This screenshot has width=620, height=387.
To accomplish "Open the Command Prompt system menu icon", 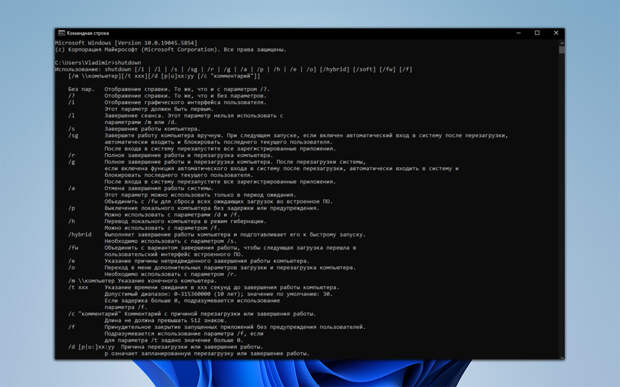I will tap(61, 33).
